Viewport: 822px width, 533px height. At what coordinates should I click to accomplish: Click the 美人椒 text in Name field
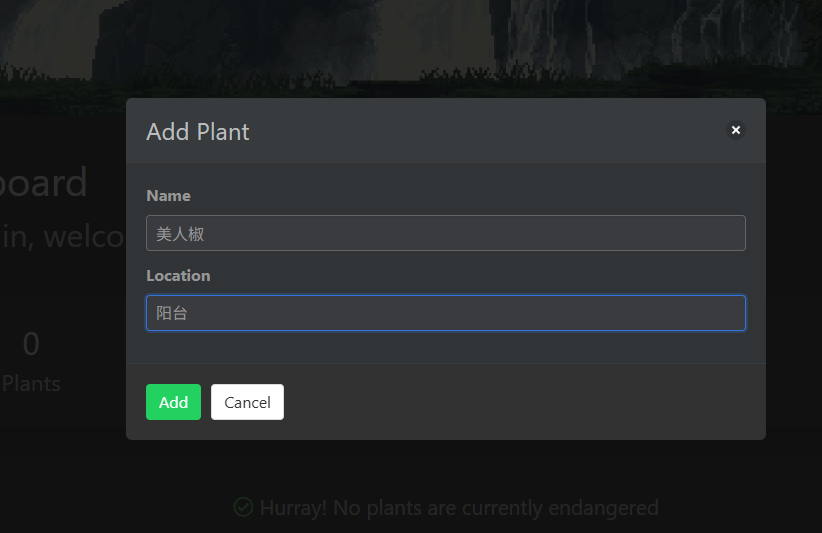point(180,234)
